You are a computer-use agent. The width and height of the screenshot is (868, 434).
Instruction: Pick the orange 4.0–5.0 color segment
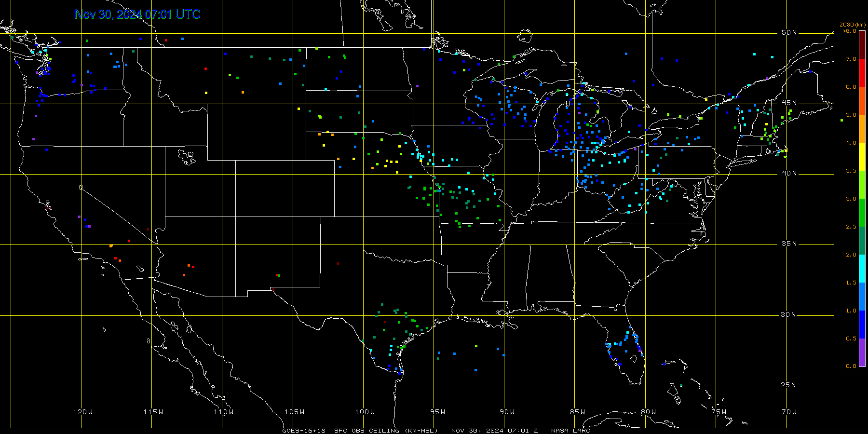(862, 129)
